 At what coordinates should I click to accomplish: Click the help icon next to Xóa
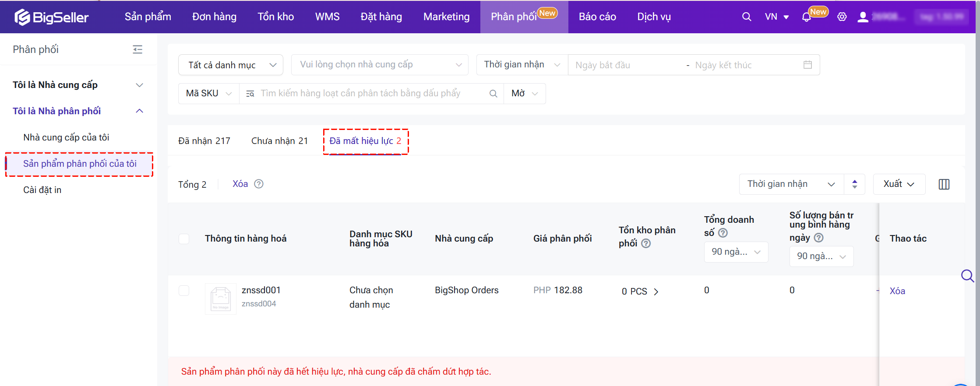[259, 184]
